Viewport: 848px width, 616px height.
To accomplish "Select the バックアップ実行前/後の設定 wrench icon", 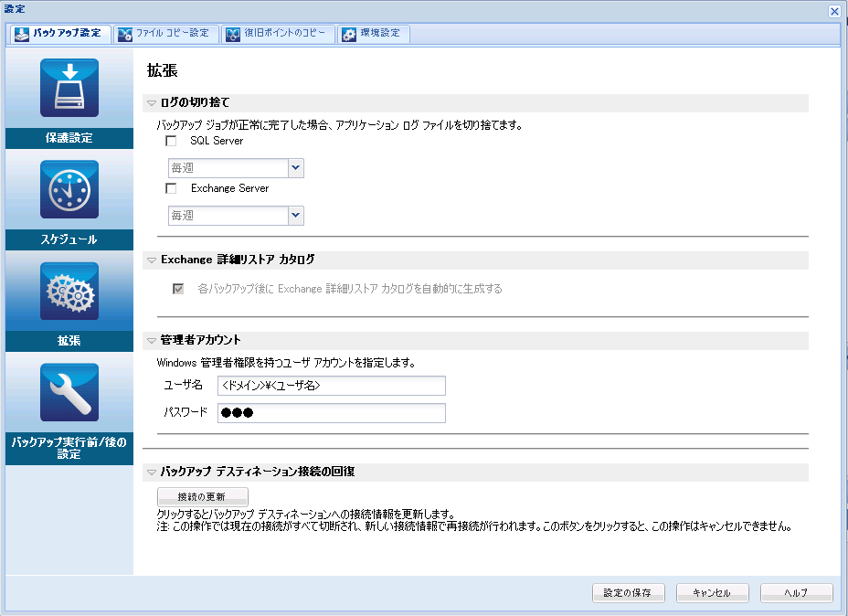I will (69, 394).
